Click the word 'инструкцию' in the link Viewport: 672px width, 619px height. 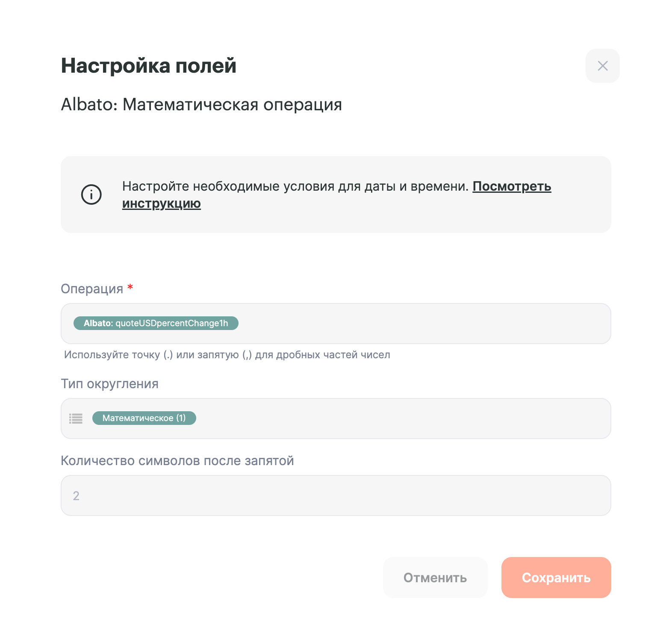pyautogui.click(x=161, y=203)
